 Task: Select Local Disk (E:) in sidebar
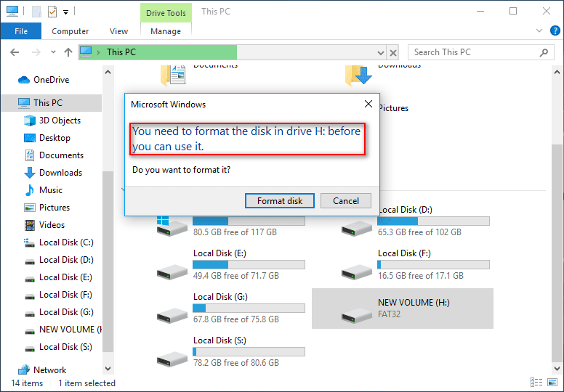coord(65,277)
